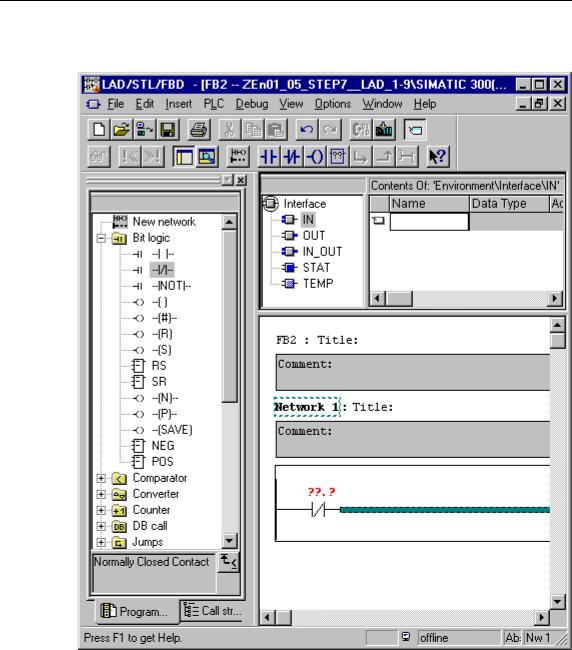Insert normally closed contact from toolbar

[x=292, y=157]
